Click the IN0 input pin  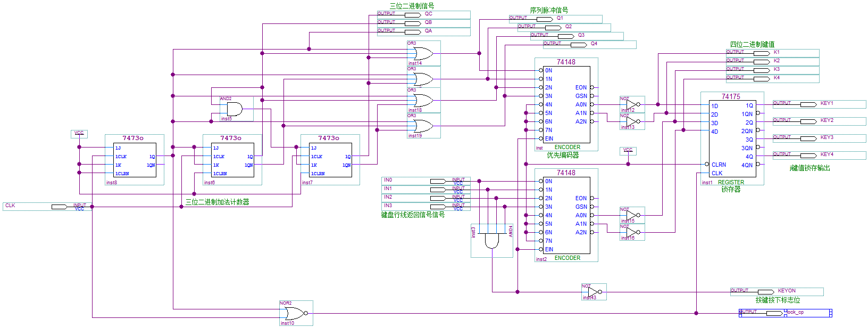click(x=438, y=181)
